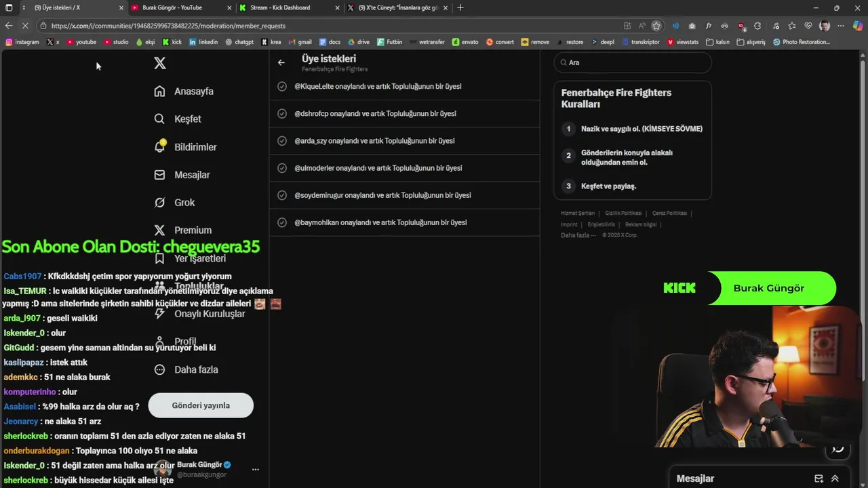The image size is (868, 488).
Task: Compose a new message in Mesajlar drawer
Action: click(818, 479)
